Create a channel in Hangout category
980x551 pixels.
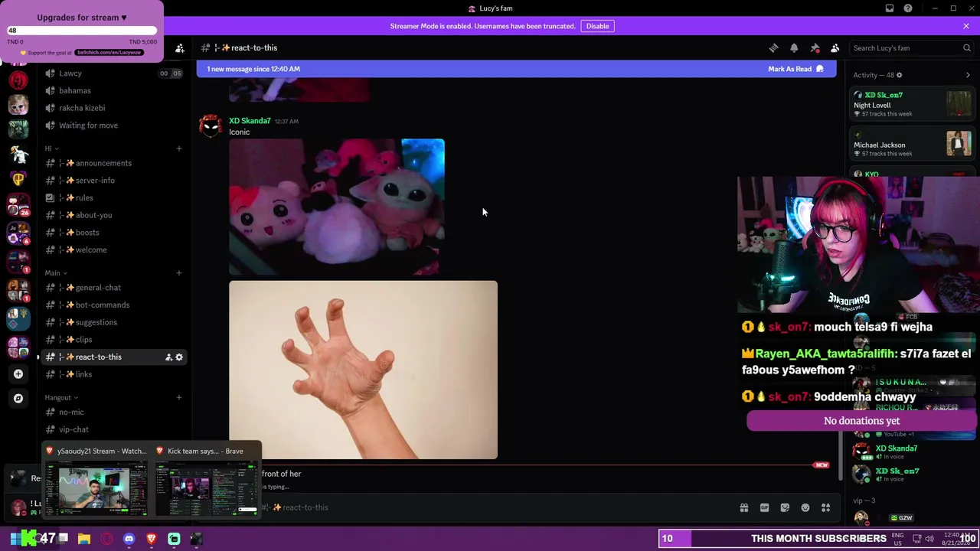point(179,397)
